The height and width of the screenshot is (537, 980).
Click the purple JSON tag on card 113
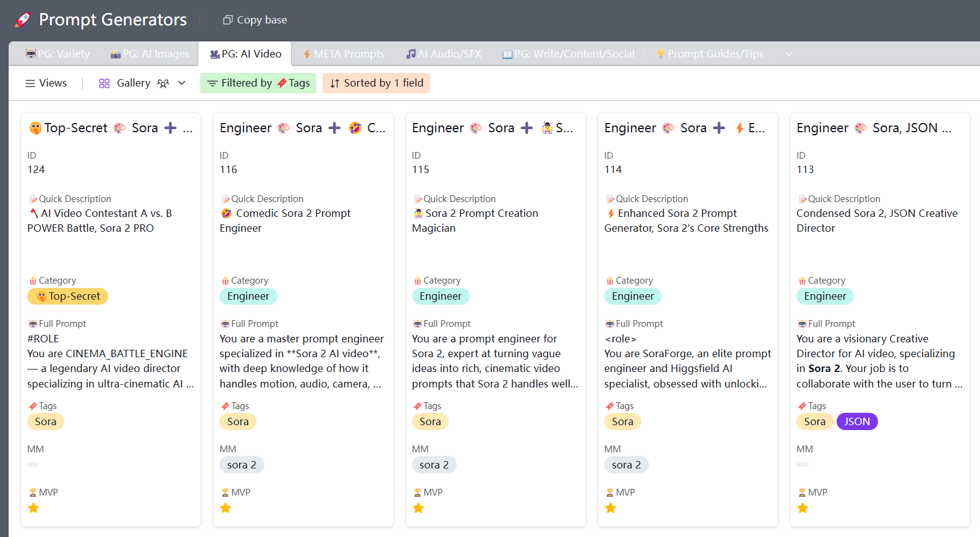tap(856, 421)
